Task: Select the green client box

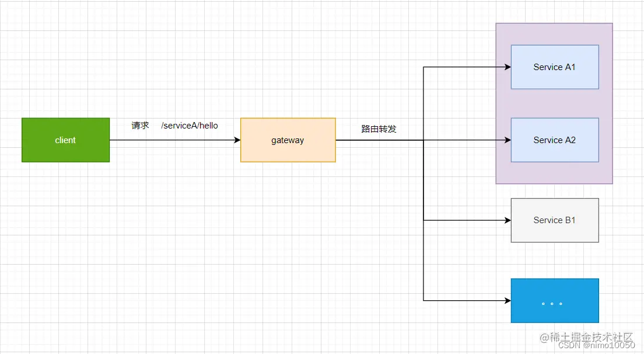Action: (66, 140)
